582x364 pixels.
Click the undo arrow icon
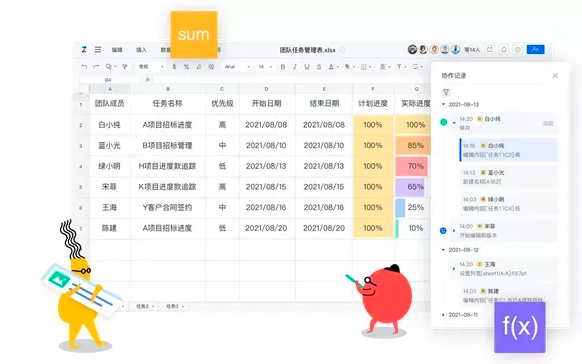tap(84, 67)
